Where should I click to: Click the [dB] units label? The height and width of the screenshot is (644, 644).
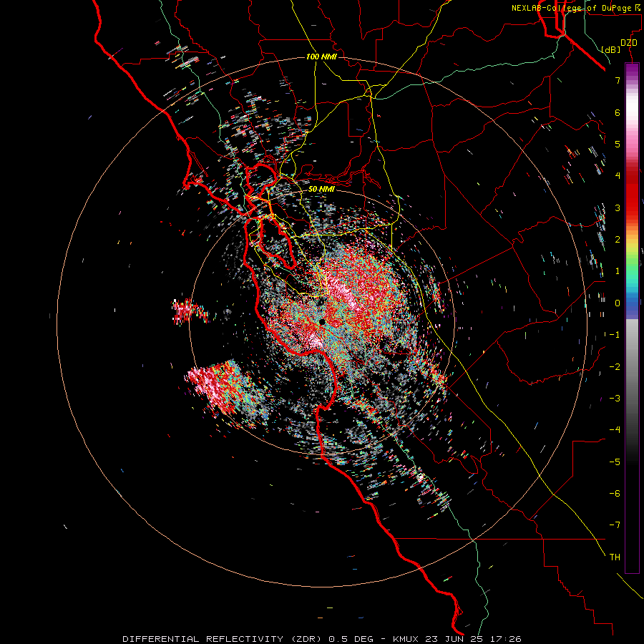[611, 49]
